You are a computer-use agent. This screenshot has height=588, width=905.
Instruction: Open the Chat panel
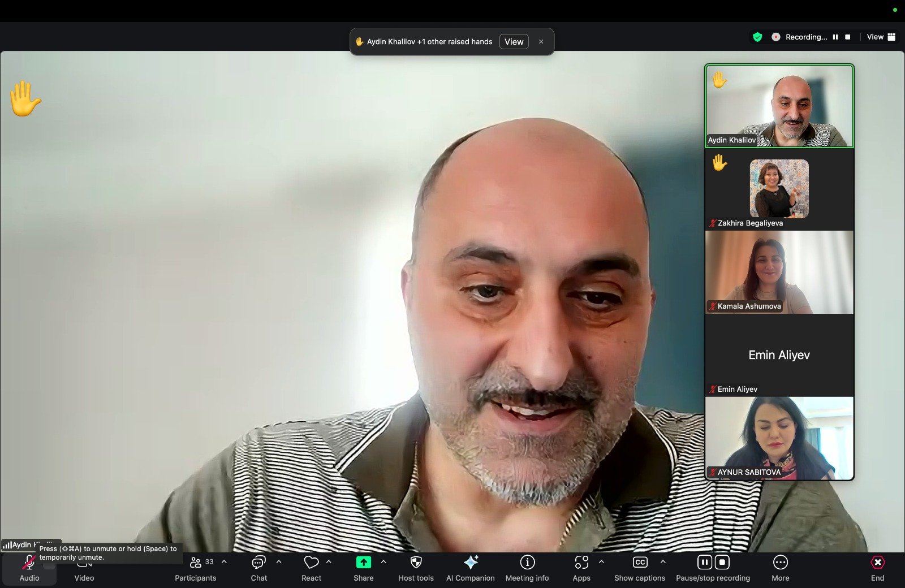[x=258, y=568]
